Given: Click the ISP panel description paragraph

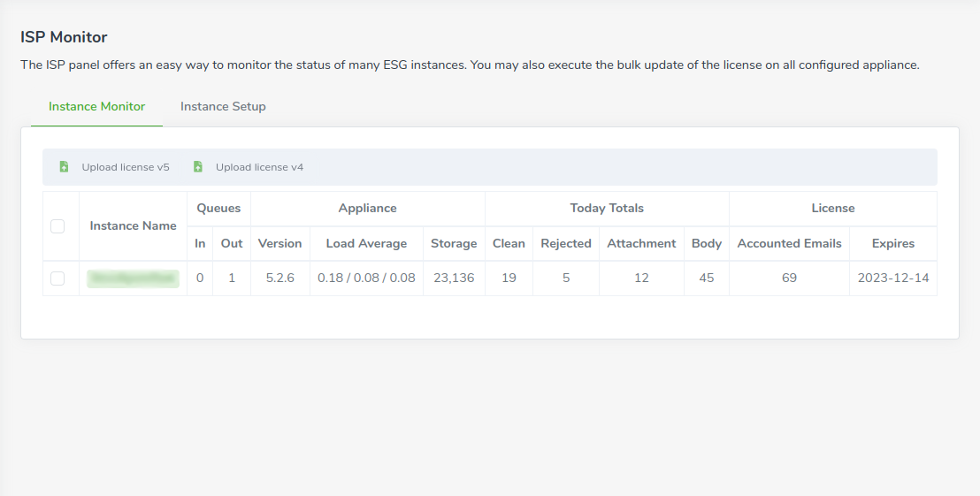Looking at the screenshot, I should click(470, 65).
